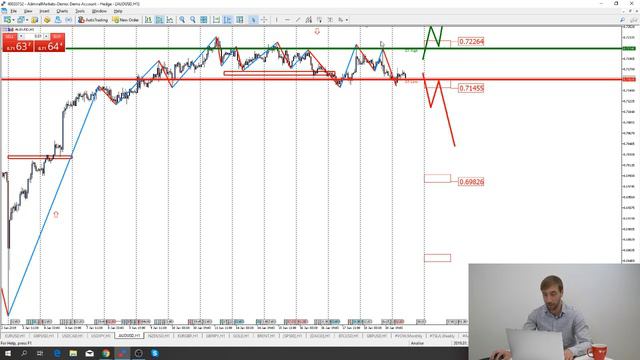The width and height of the screenshot is (640, 360).
Task: Click the 0.71455 price label
Action: click(471, 88)
